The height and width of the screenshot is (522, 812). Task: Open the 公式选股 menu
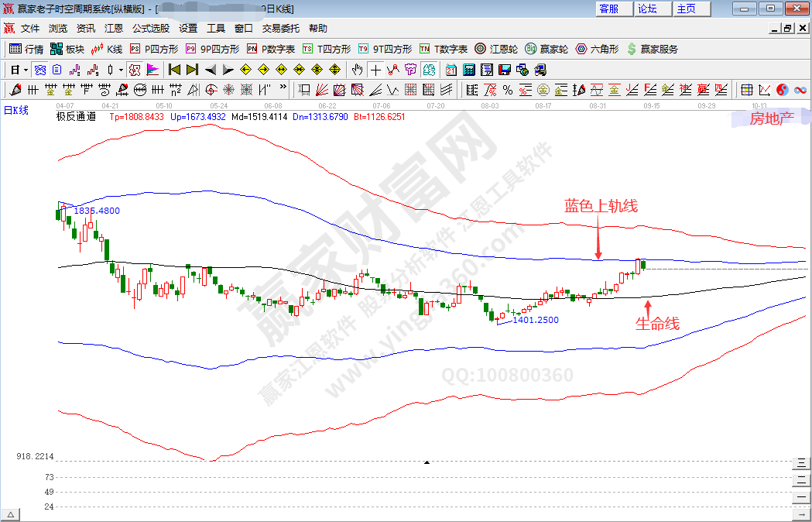(150, 28)
